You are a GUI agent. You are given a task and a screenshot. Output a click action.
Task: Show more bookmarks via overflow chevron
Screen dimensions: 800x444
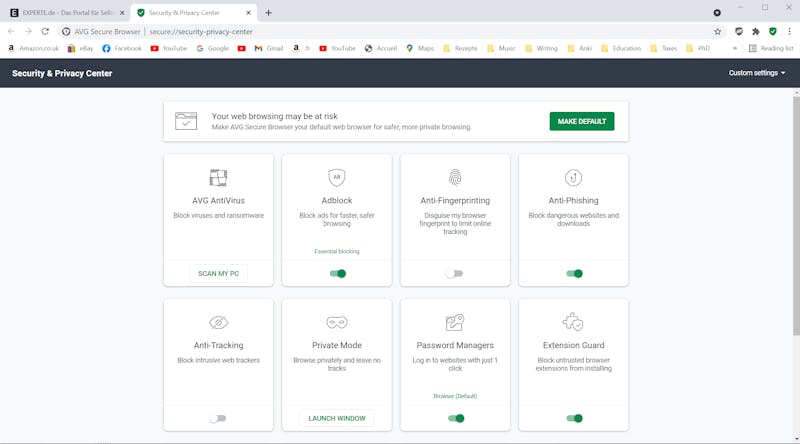click(735, 48)
